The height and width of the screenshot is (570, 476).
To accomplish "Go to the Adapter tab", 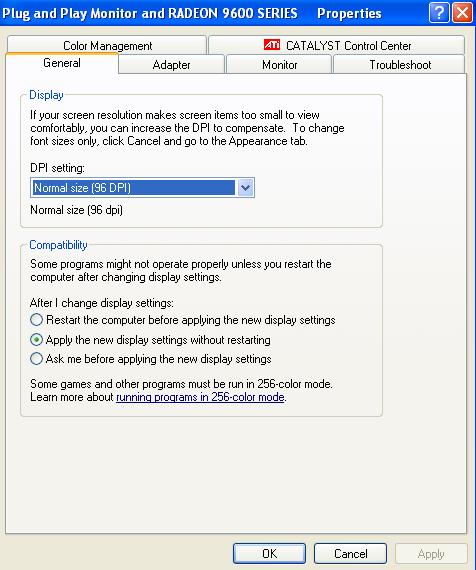I will (171, 65).
